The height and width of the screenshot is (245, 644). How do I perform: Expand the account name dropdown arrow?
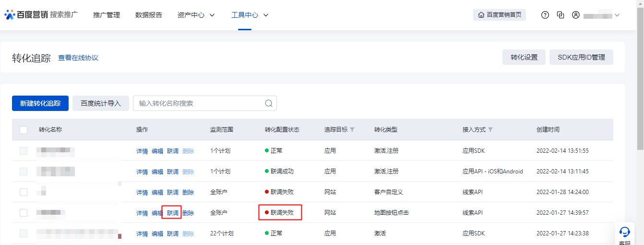click(x=617, y=15)
